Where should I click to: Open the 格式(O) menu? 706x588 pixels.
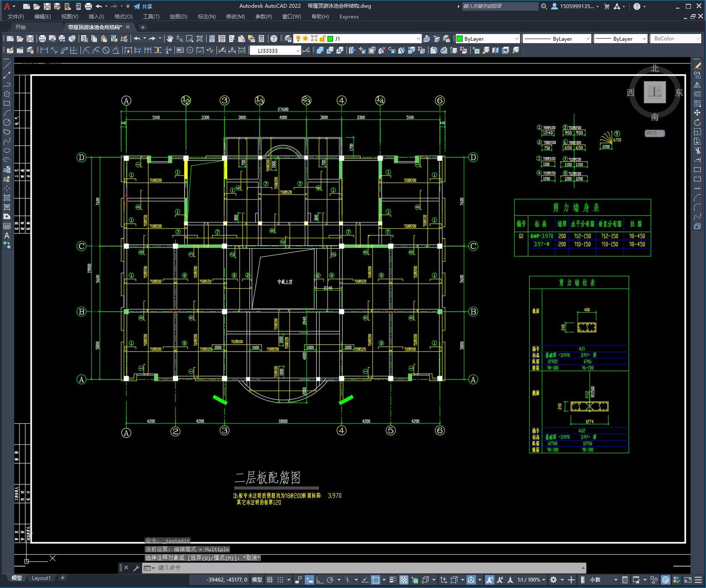123,17
